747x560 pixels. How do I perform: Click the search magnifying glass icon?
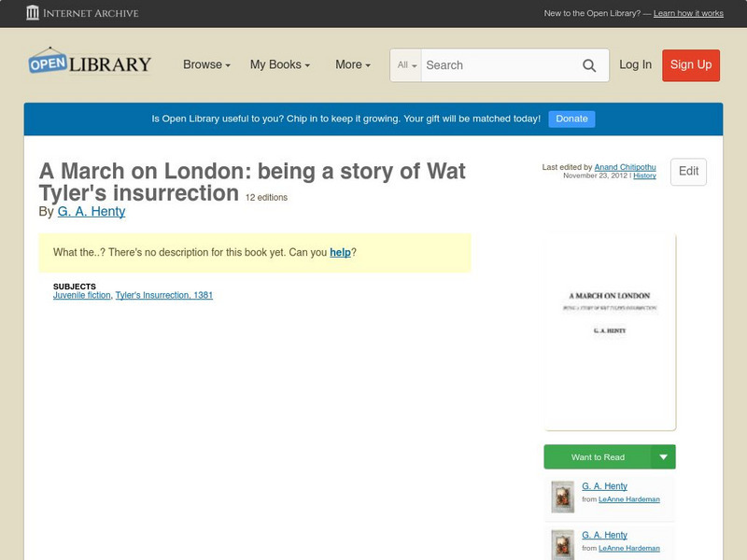[x=589, y=65]
